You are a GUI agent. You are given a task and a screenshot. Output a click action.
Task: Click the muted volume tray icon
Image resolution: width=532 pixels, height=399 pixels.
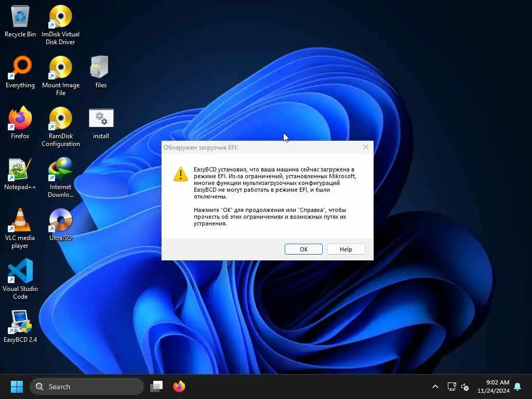coord(465,387)
